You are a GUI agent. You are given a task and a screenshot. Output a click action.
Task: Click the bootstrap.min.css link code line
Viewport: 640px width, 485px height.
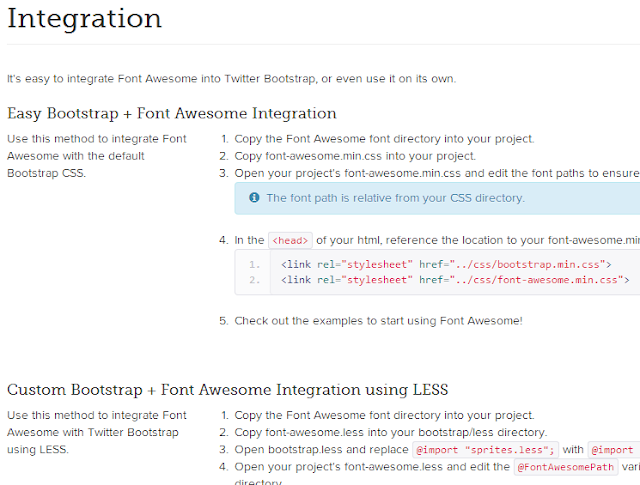pos(446,265)
